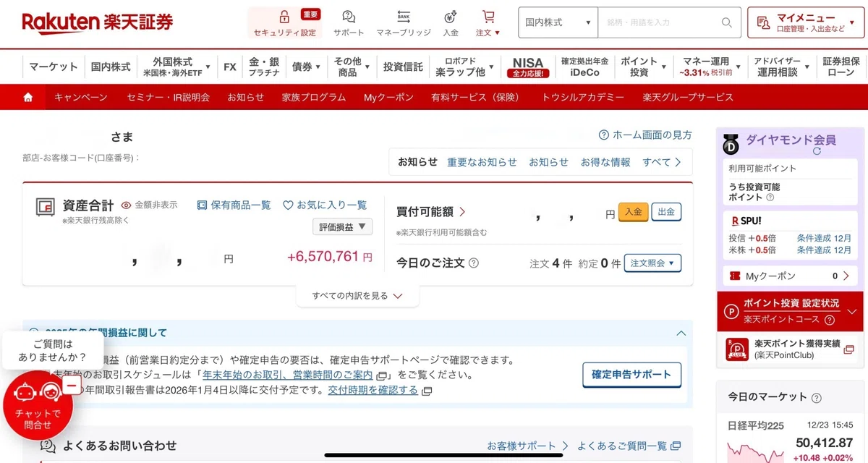Collapse the annual profit notice panel
Image resolution: width=868 pixels, height=463 pixels.
point(680,334)
